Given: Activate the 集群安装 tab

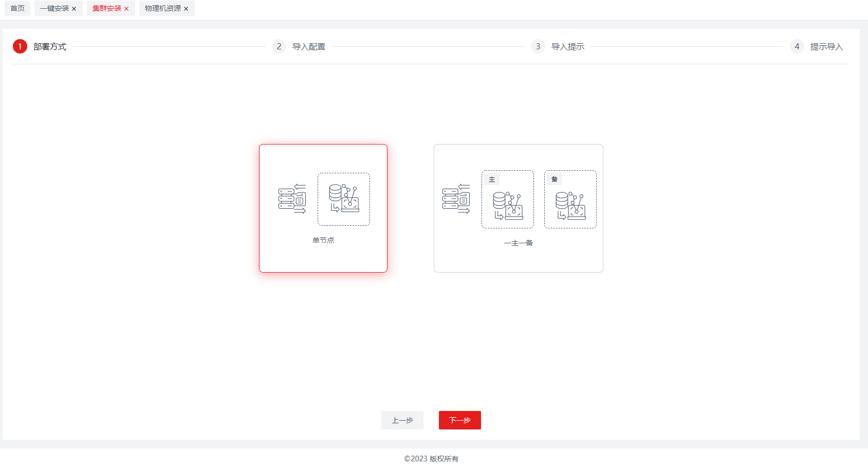Looking at the screenshot, I should coord(107,8).
